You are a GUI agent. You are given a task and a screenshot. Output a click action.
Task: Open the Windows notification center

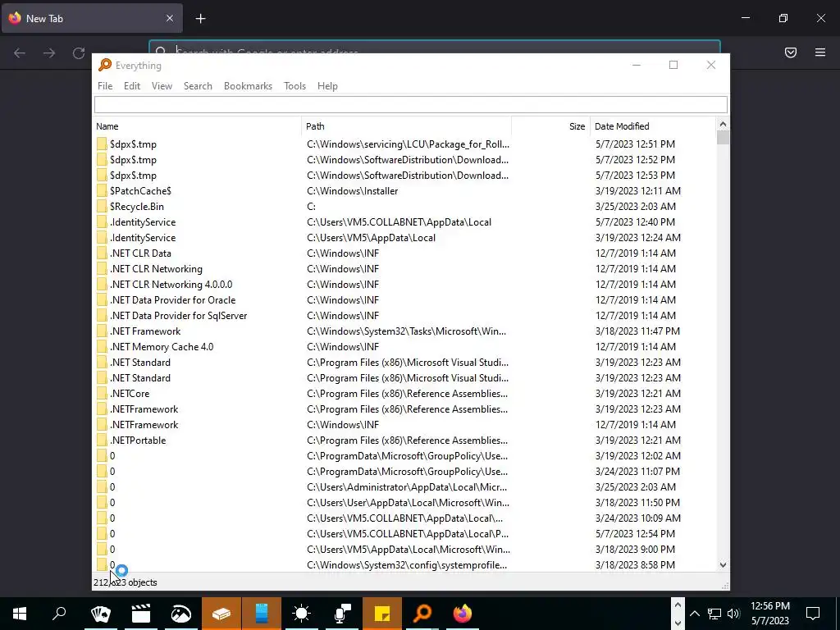tap(813, 614)
